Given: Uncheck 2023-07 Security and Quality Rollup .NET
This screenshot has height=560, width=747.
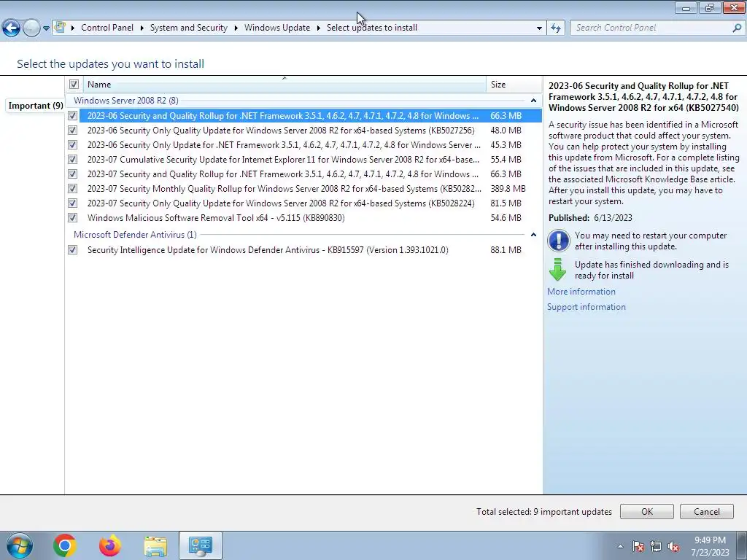Looking at the screenshot, I should (72, 174).
